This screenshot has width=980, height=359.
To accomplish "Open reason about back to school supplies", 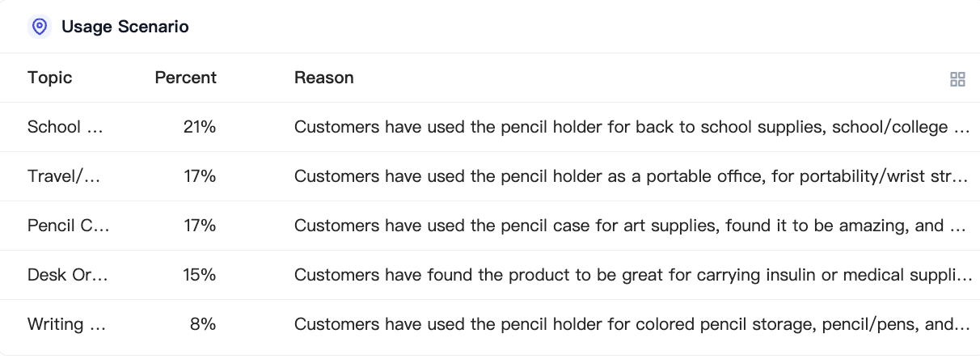I will 632,127.
